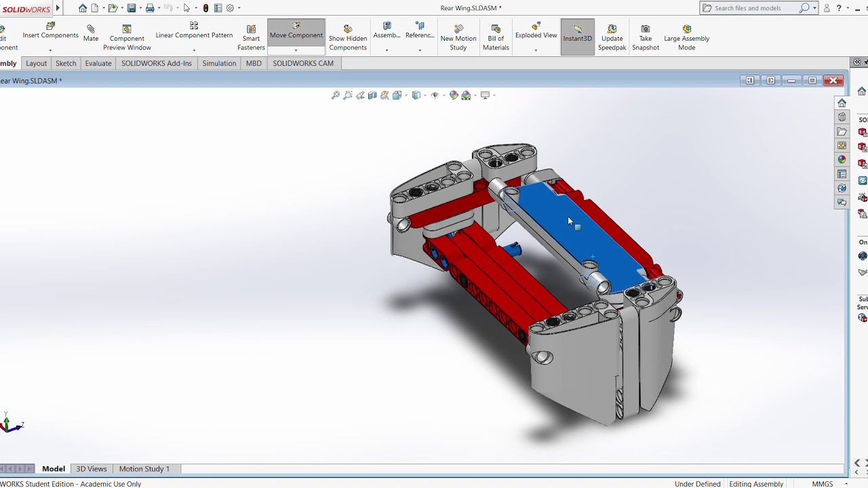Choose the Select cursor tool
This screenshot has height=488, width=868.
pyautogui.click(x=186, y=8)
